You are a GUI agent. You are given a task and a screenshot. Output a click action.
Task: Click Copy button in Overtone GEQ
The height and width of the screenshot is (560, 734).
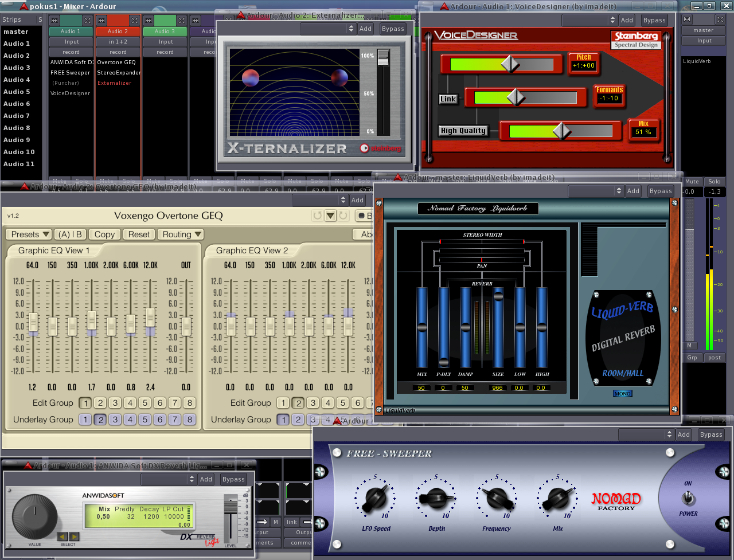click(104, 234)
